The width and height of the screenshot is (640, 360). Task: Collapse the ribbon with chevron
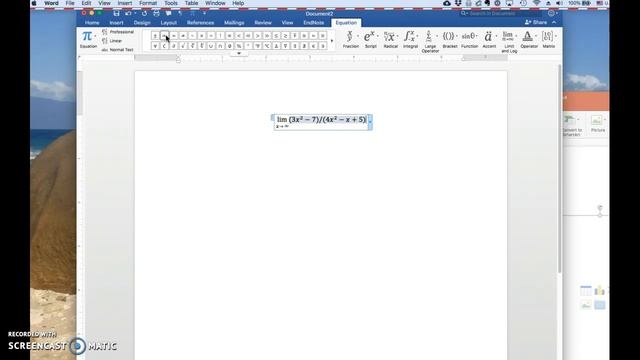pyautogui.click(x=554, y=22)
